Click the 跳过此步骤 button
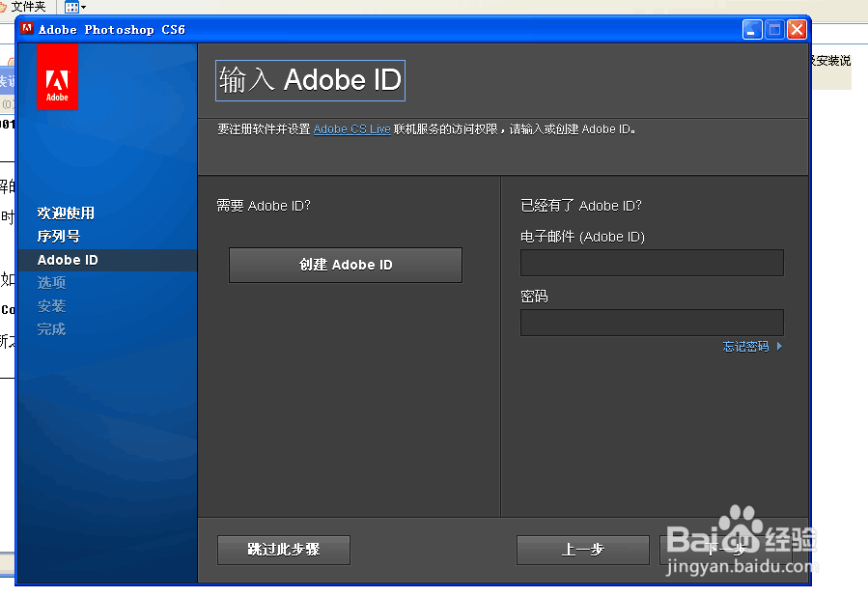Viewport: 868px width, 597px height. coord(284,550)
